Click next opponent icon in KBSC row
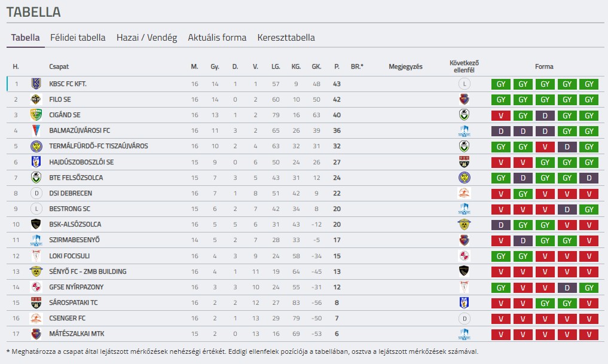 tap(464, 84)
